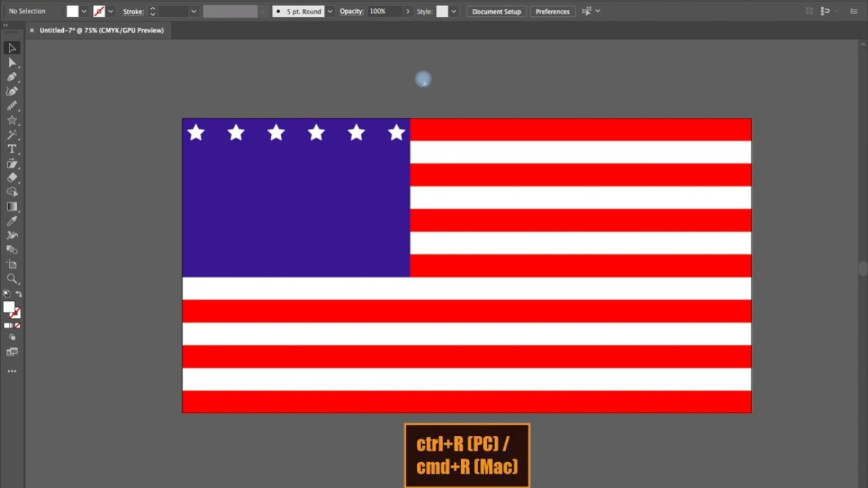The image size is (868, 488).
Task: Click the toolbar Fill box
Action: [9, 308]
